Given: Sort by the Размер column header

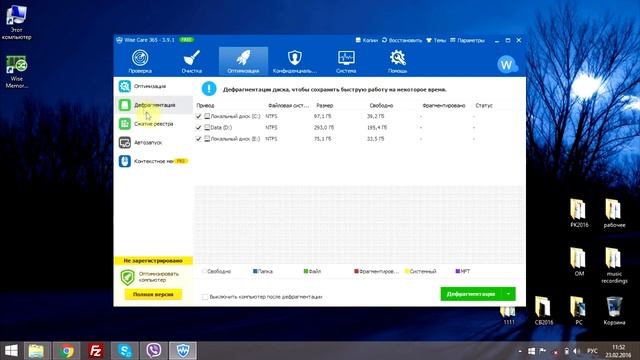Looking at the screenshot, I should coord(324,105).
